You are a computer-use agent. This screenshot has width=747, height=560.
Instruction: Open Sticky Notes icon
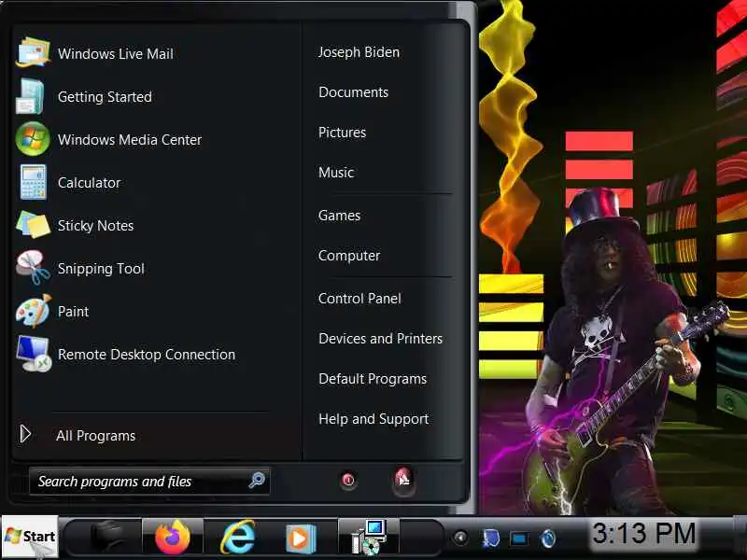(x=34, y=225)
